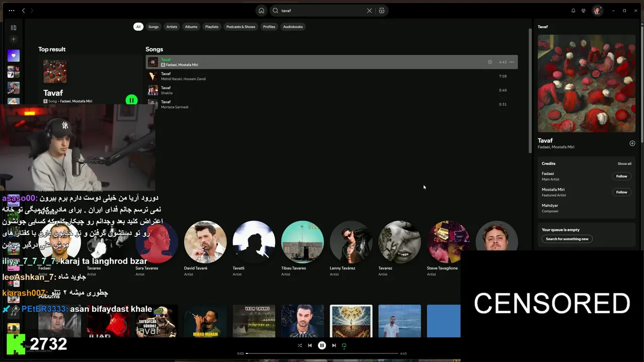Open Tavatli artist card

pos(254,247)
